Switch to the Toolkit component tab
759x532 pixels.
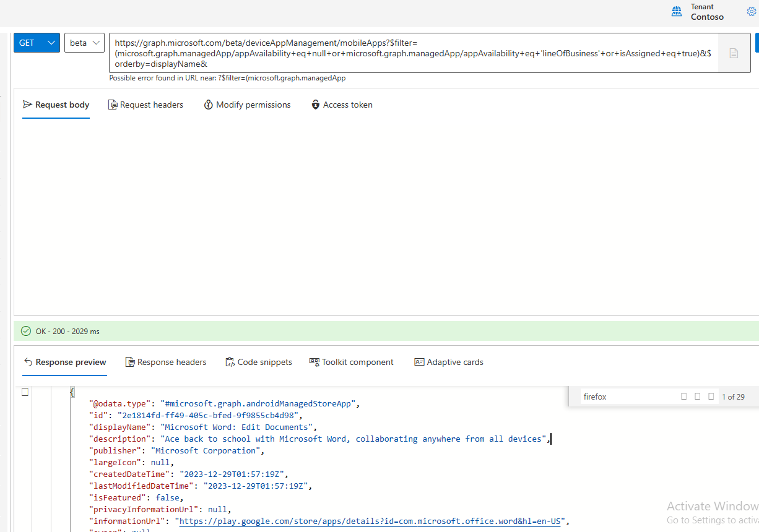tap(352, 362)
